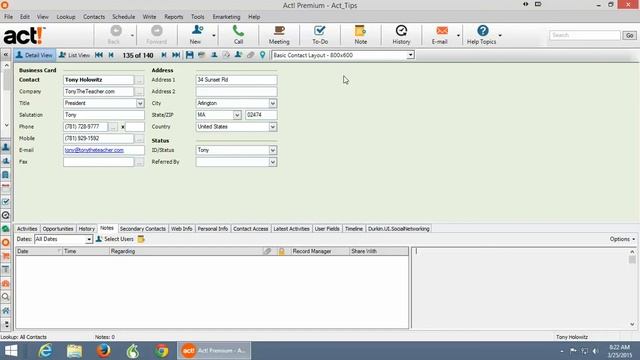Switch to the Timeline tab
The image size is (640, 360).
(x=354, y=229)
